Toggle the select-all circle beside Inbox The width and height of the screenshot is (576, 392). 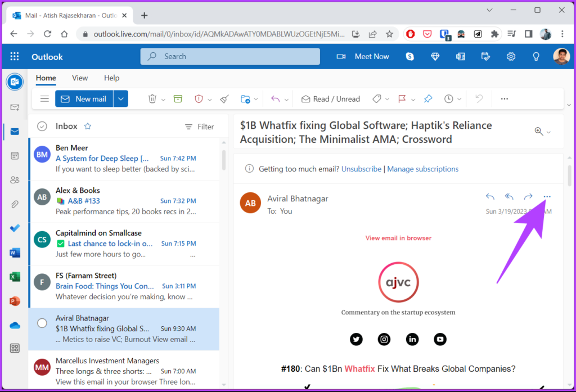pyautogui.click(x=42, y=127)
